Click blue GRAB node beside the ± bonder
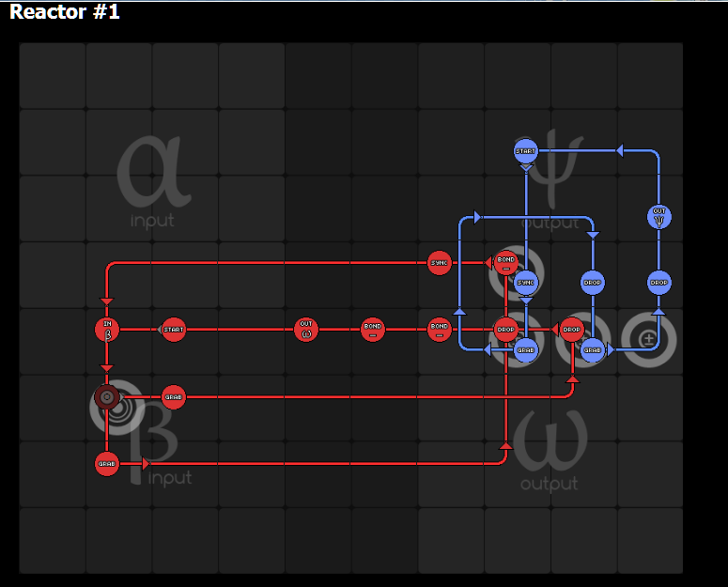Screen dimensions: 728x587 [x=593, y=350]
